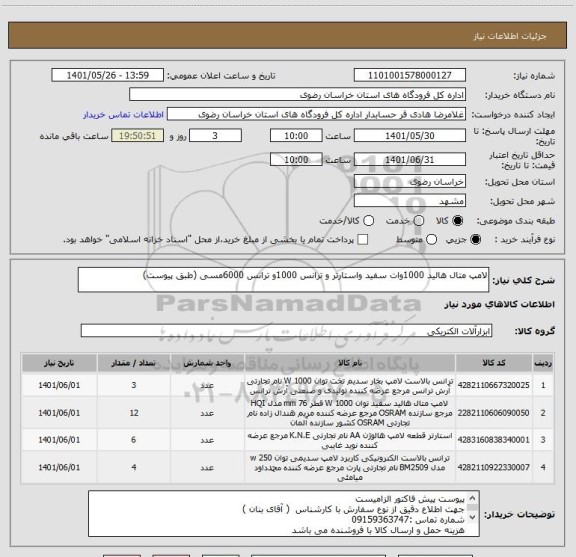Click the row 3 K.N.E starter item name
Image resolution: width=576 pixels, height=557 pixels.
tap(350, 440)
